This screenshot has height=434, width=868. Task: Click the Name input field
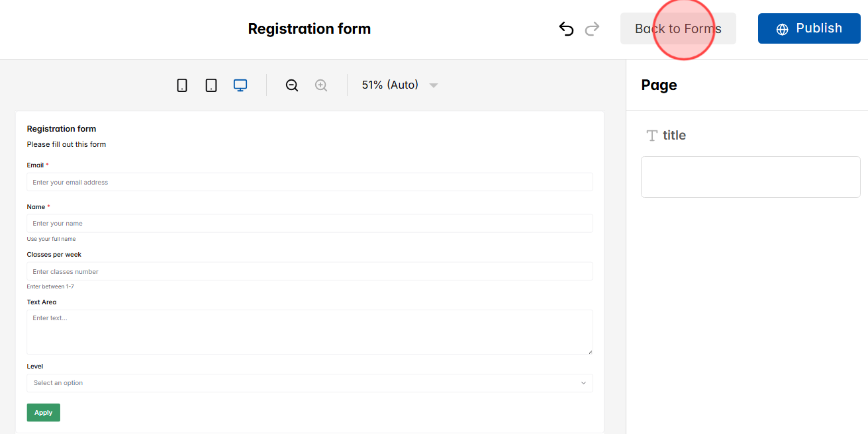click(309, 224)
